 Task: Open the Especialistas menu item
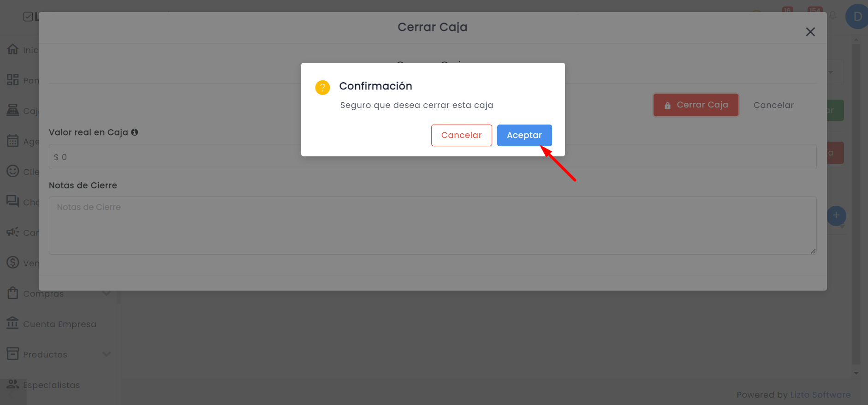point(52,385)
